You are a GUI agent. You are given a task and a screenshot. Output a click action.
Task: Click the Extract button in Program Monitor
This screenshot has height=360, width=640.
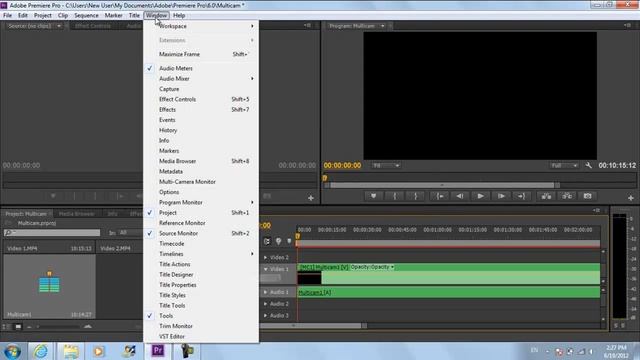pyautogui.click(x=567, y=196)
